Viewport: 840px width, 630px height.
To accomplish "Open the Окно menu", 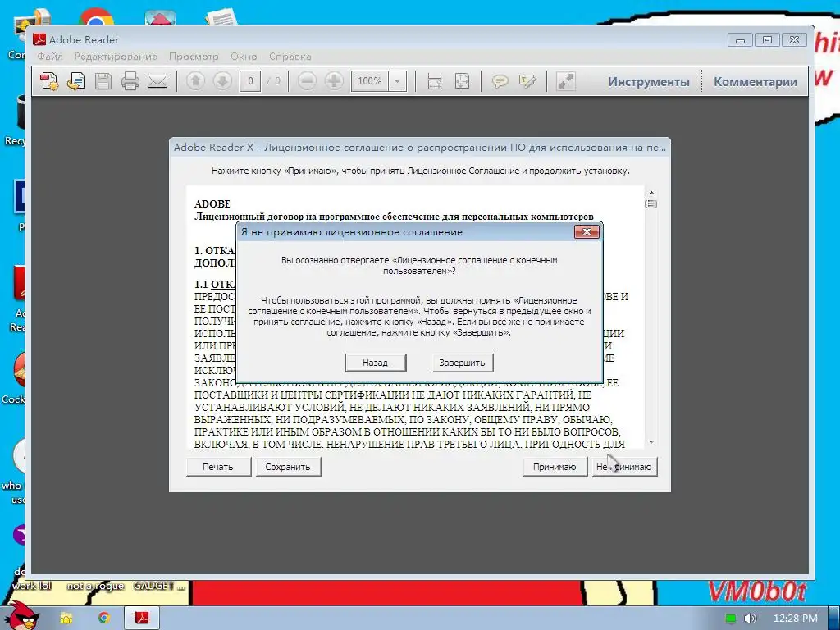I will 244,57.
